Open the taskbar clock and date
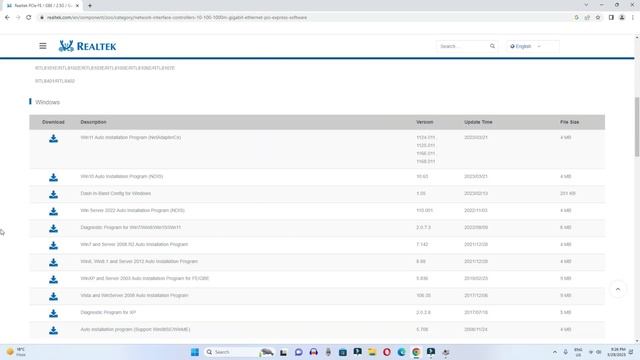The width and height of the screenshot is (640, 360). [x=616, y=352]
